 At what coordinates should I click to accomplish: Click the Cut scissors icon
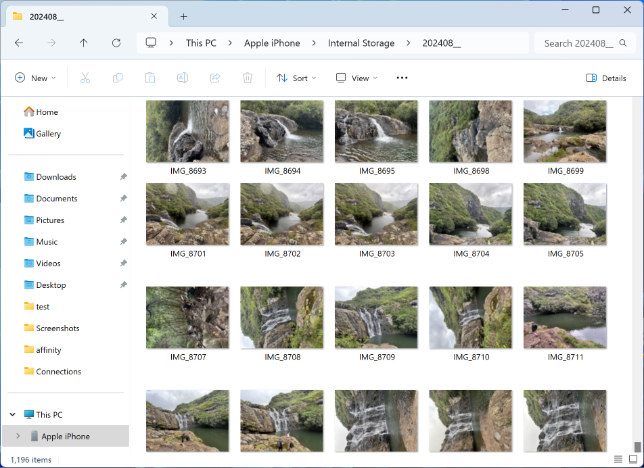pyautogui.click(x=85, y=78)
